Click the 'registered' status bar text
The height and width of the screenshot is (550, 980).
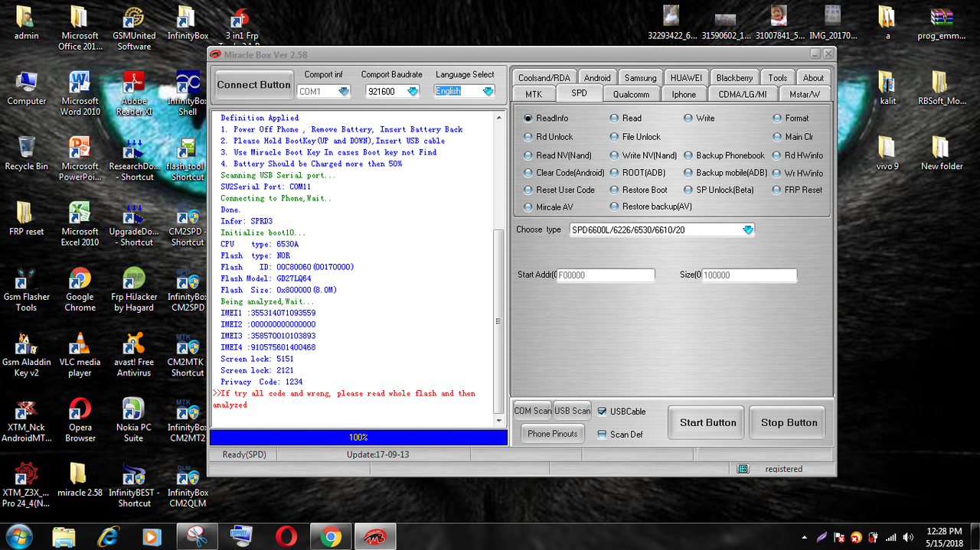coord(783,469)
